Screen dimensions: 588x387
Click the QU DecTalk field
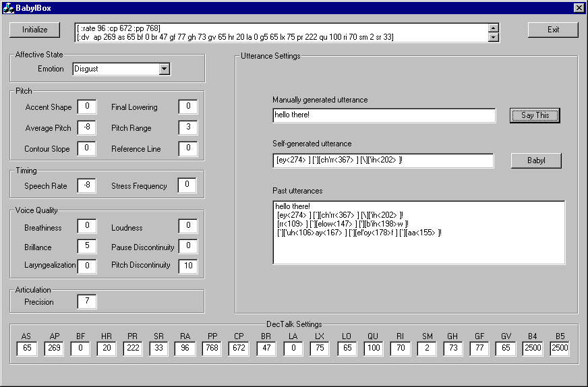(x=374, y=349)
